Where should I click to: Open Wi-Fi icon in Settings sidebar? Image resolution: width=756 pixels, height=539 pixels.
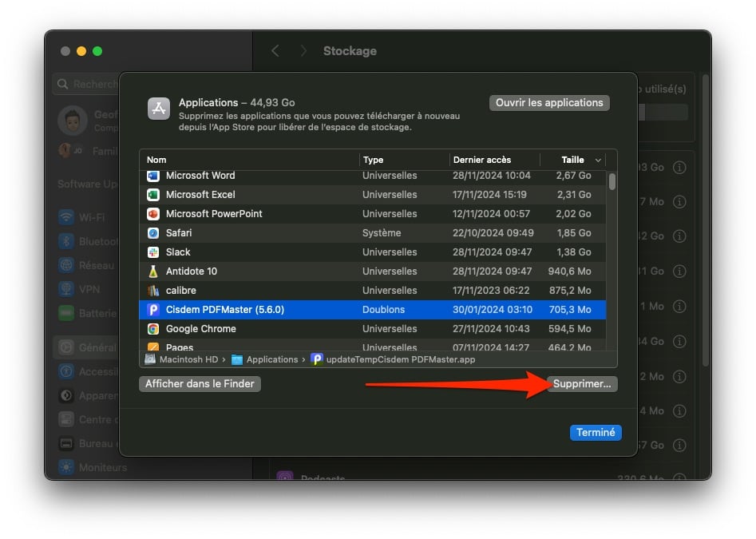[x=66, y=217]
